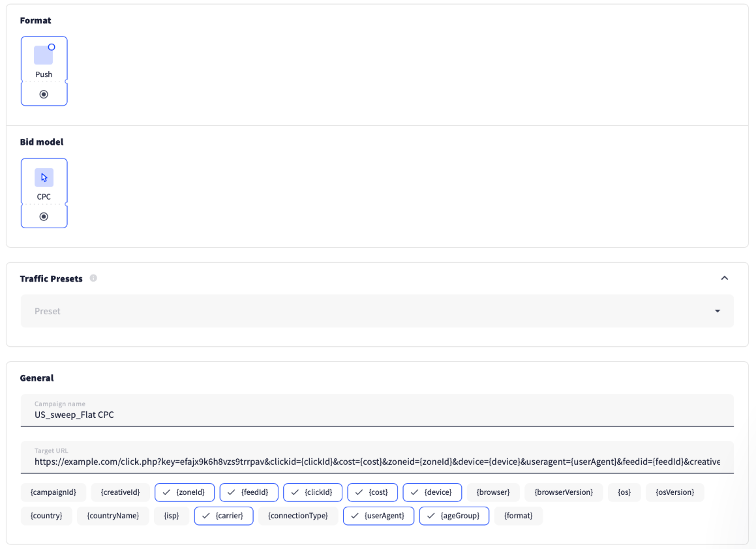Deselect the {ageGroup} macro chip

click(454, 516)
